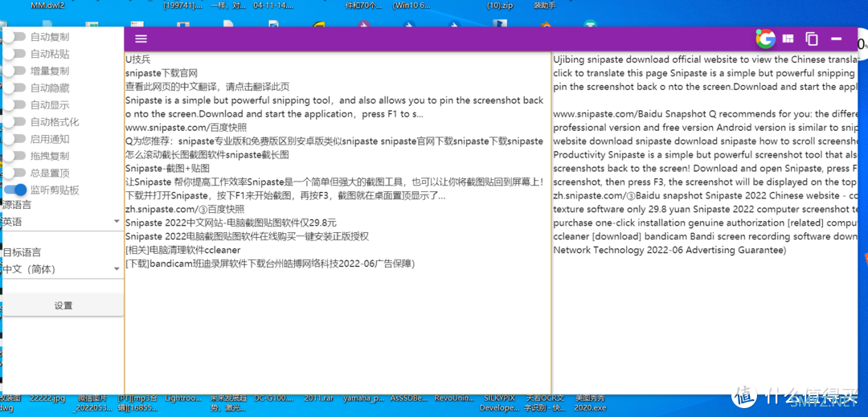Minimize the translator window

click(x=837, y=39)
